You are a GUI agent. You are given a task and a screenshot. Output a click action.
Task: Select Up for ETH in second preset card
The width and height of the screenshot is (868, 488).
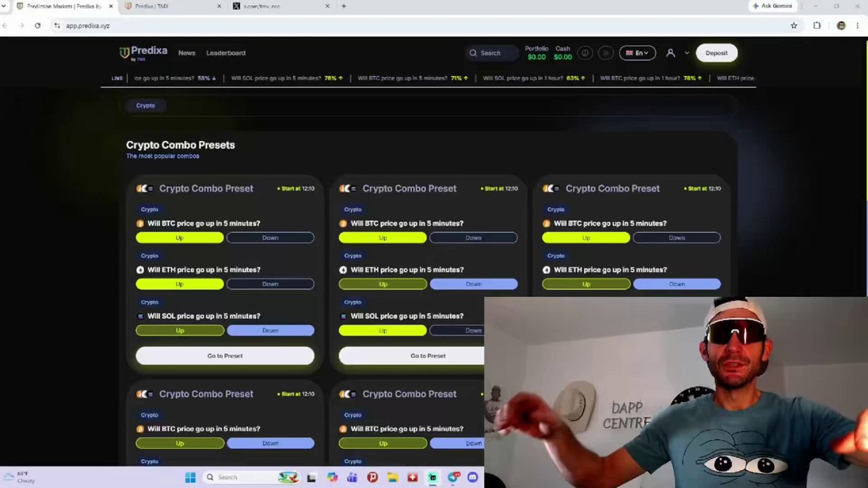coord(383,284)
